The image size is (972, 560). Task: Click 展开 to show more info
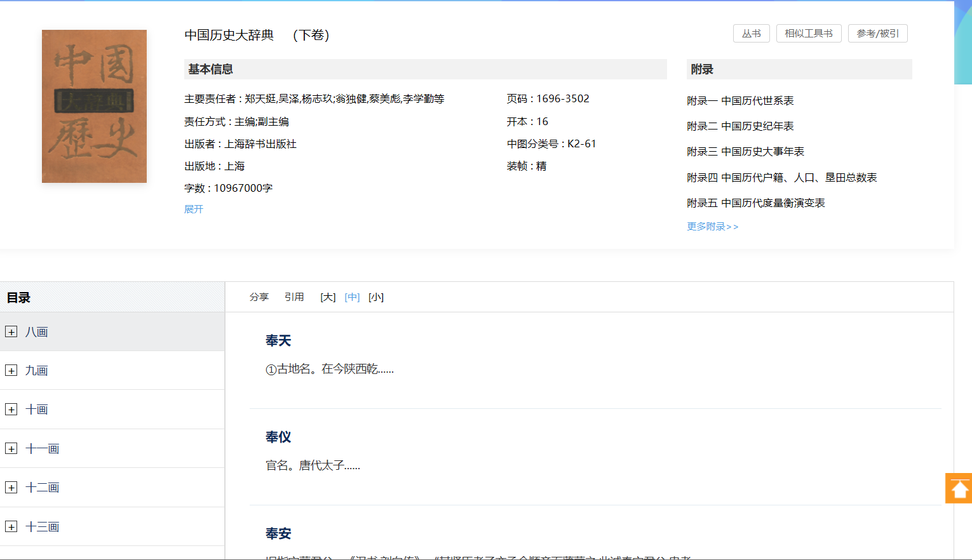tap(194, 209)
